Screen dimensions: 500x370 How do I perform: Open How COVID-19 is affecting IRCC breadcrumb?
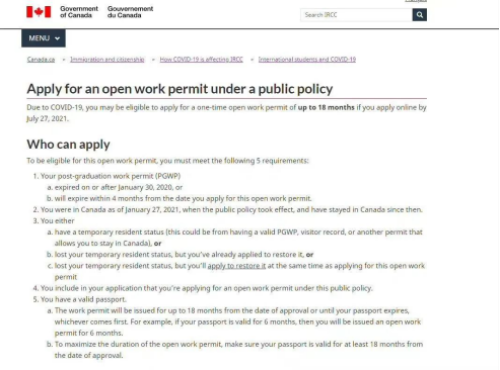pyautogui.click(x=201, y=59)
